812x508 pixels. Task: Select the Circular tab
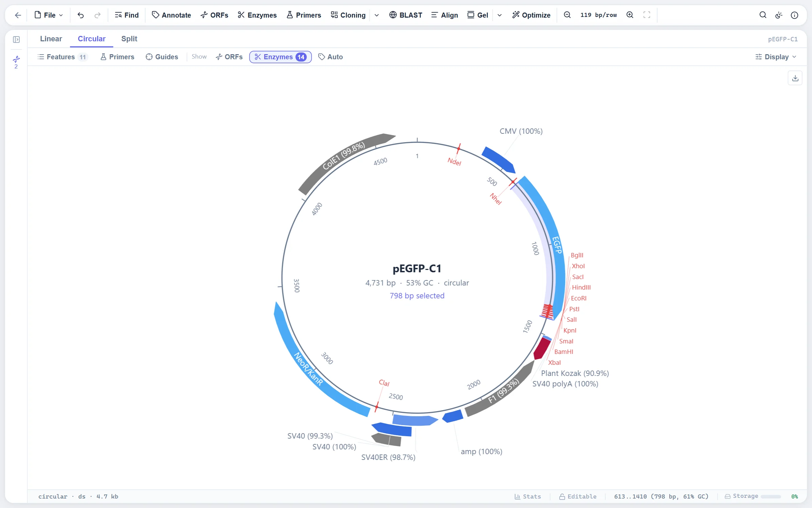92,39
